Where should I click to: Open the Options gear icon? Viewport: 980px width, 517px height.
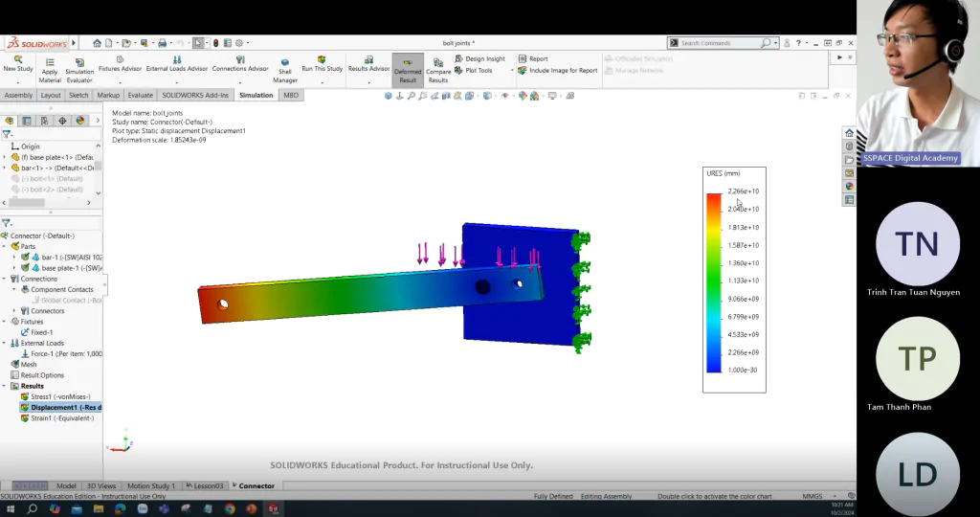tap(238, 43)
